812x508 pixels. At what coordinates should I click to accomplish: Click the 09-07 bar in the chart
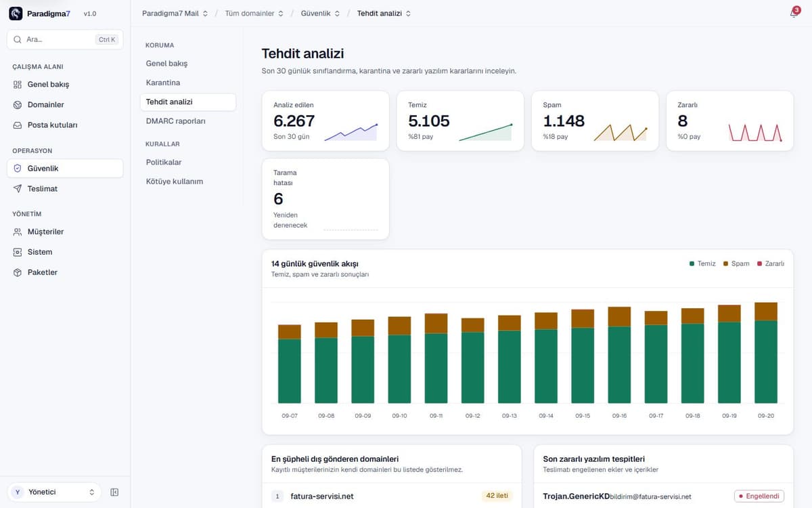click(x=290, y=364)
